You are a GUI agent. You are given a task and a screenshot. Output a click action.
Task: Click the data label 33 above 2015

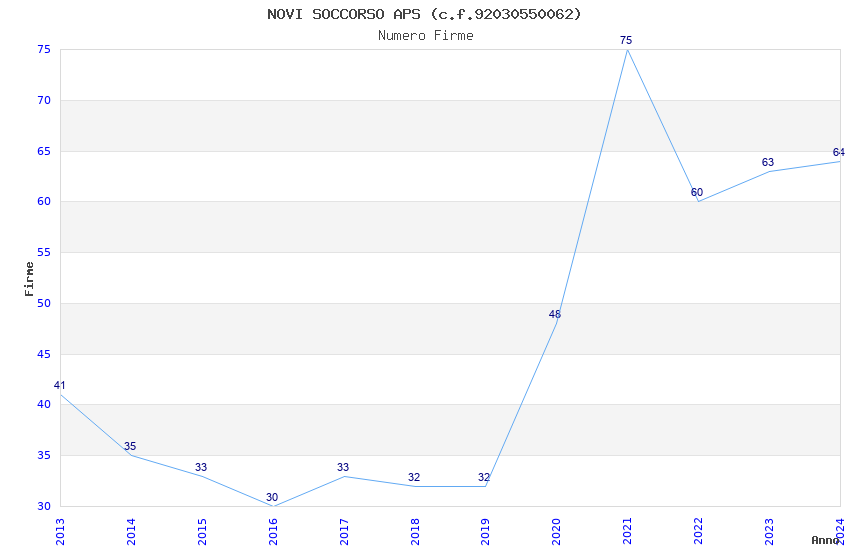[x=201, y=467]
